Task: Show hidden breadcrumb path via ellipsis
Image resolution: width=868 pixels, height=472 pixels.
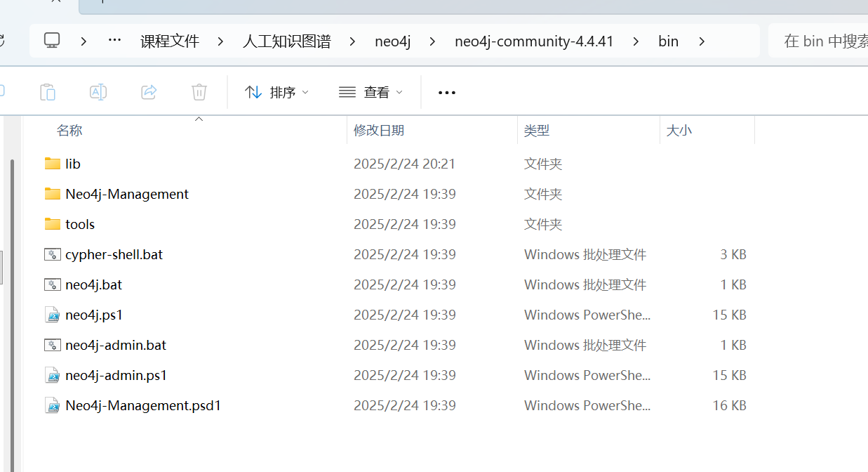Action: [114, 41]
